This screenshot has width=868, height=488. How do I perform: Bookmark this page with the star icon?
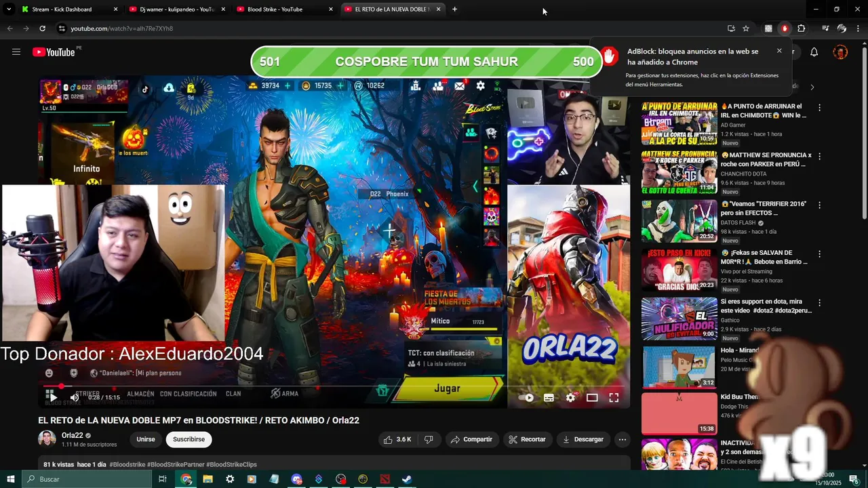746,28
